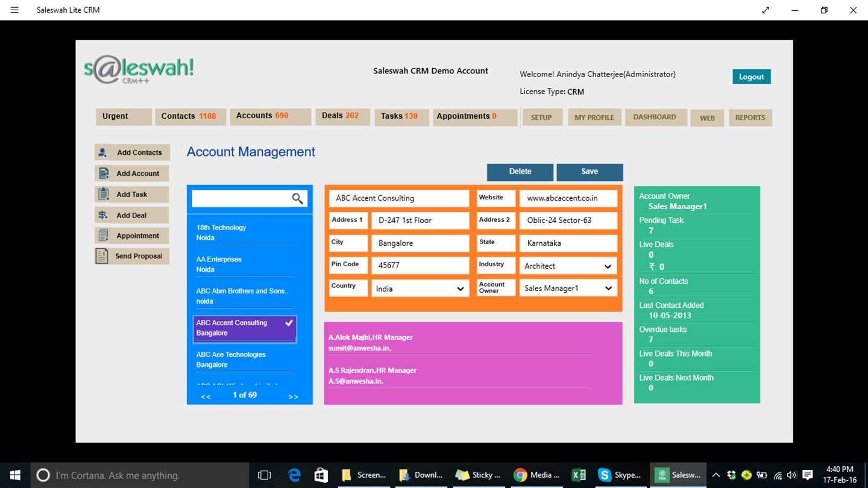The width and height of the screenshot is (868, 488).
Task: Open the Urgent tab
Action: point(124,116)
